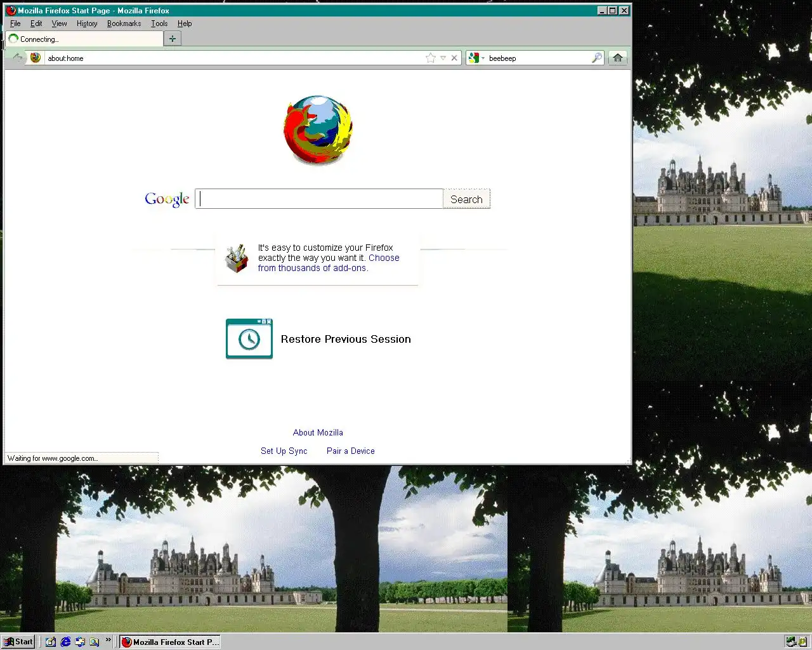Image resolution: width=812 pixels, height=650 pixels.
Task: Open the search engine selector dropdown
Action: (x=476, y=58)
